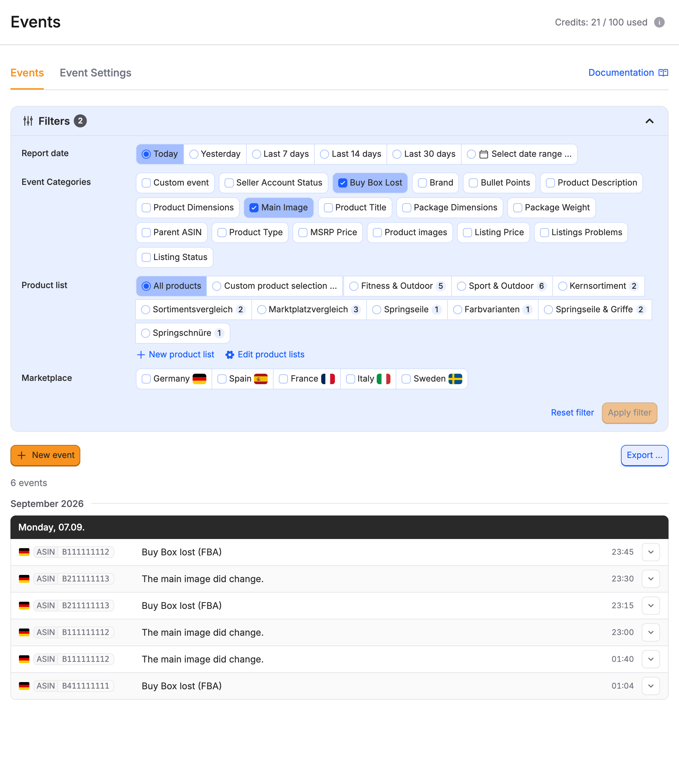Viewport: 679px width, 784px height.
Task: Open the Events tab
Action: pos(27,73)
